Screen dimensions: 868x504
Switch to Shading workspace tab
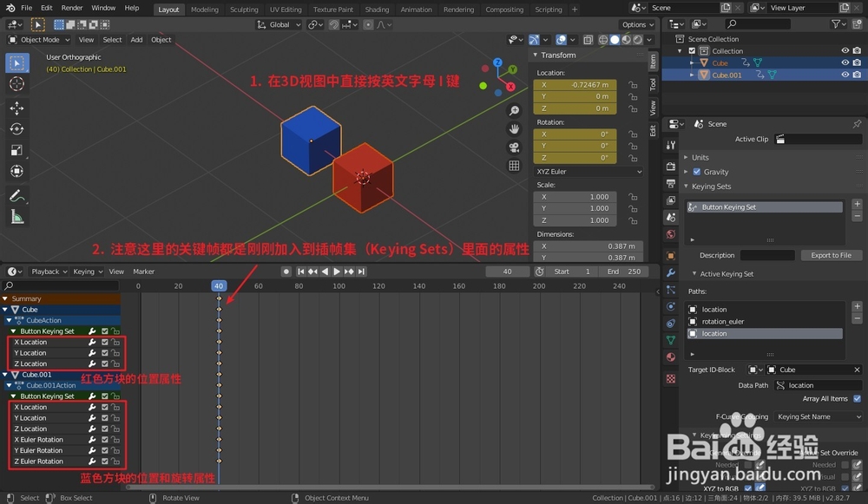[377, 10]
